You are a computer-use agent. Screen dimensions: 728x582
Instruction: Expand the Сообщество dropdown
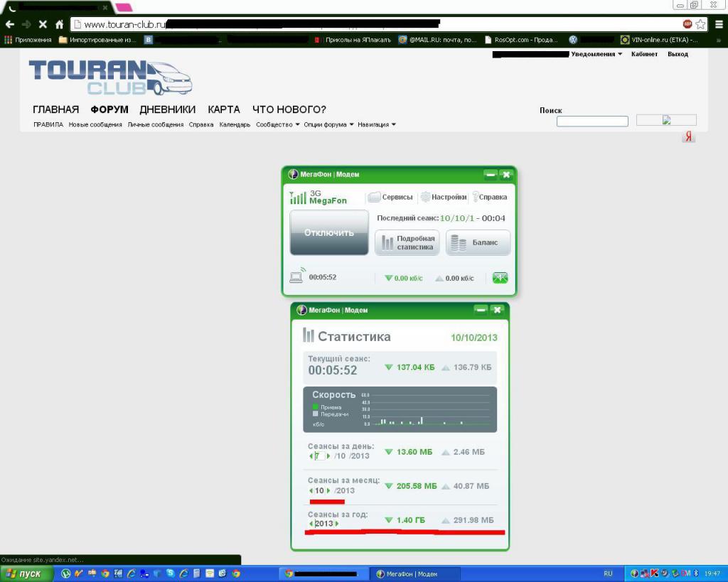pos(278,124)
